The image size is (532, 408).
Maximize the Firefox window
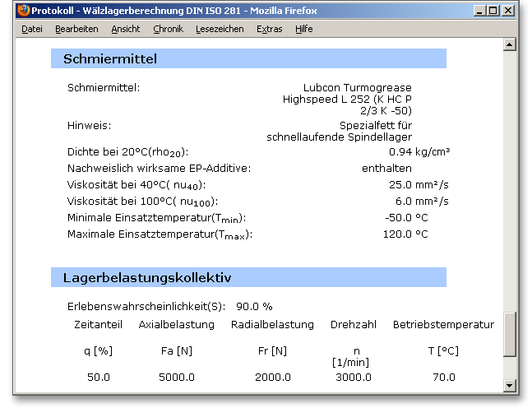click(x=493, y=11)
